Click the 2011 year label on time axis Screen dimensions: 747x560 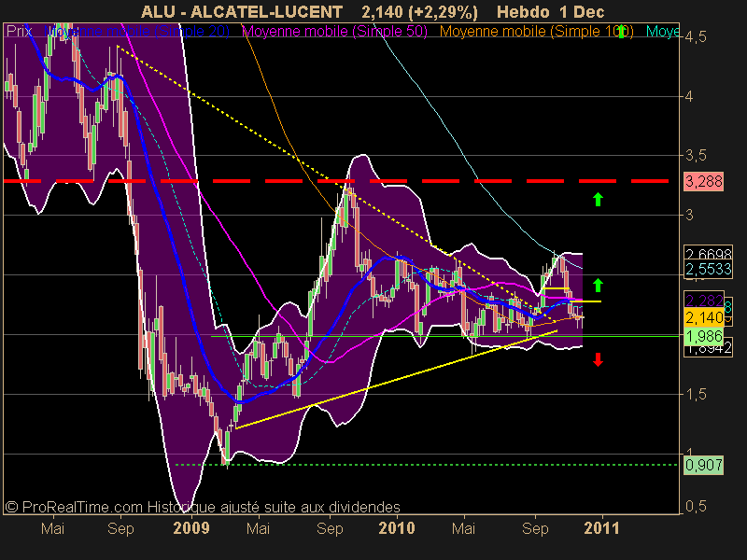pos(601,528)
